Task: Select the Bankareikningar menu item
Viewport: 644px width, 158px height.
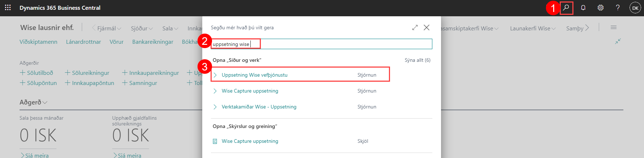Action: (x=153, y=42)
